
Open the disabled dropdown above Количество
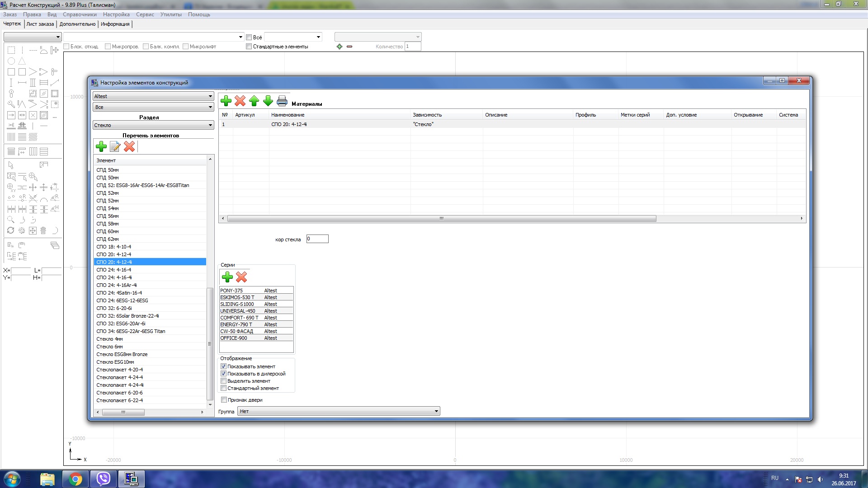pyautogui.click(x=378, y=37)
